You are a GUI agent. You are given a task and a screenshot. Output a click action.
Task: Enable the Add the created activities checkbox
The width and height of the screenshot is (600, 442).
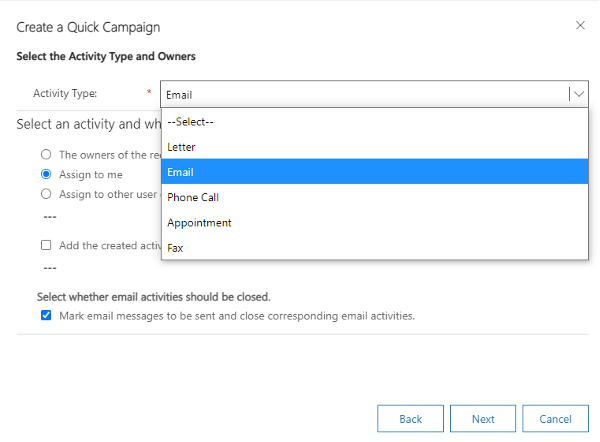point(46,245)
